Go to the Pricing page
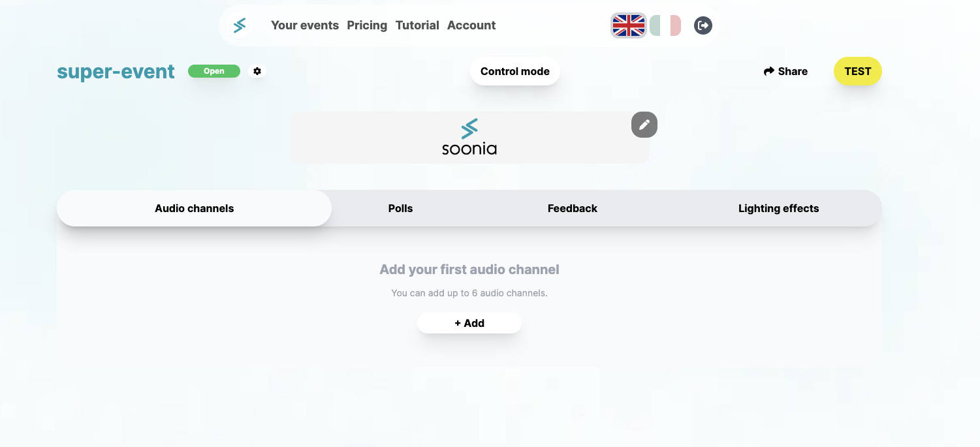 click(367, 25)
